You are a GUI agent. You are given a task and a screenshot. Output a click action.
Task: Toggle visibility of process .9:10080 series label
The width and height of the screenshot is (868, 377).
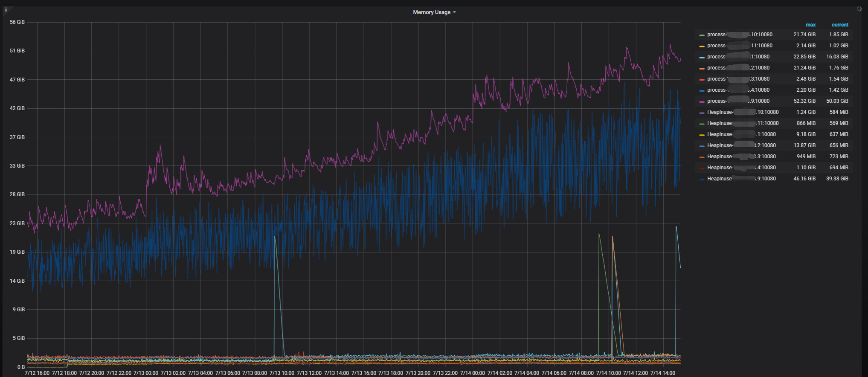[738, 101]
